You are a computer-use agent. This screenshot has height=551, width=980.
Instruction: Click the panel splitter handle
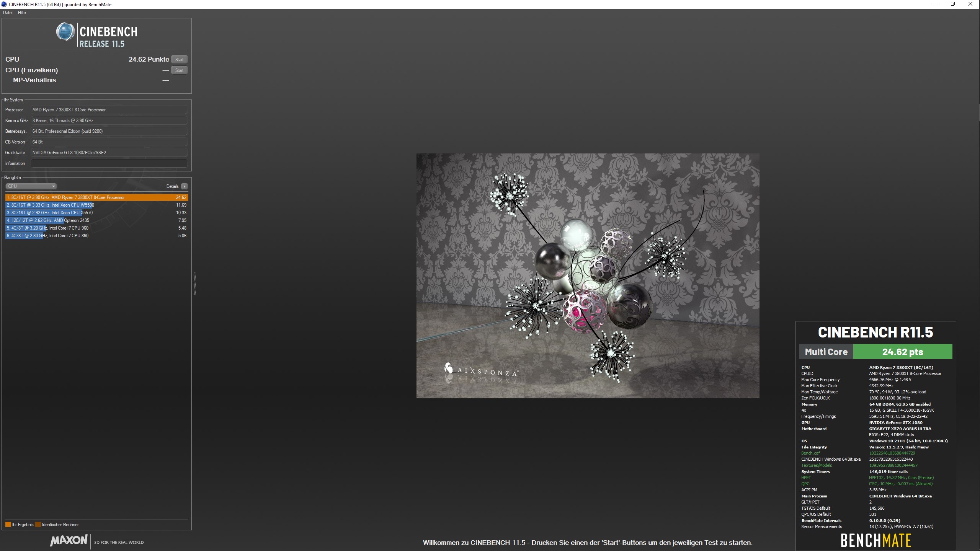point(195,284)
